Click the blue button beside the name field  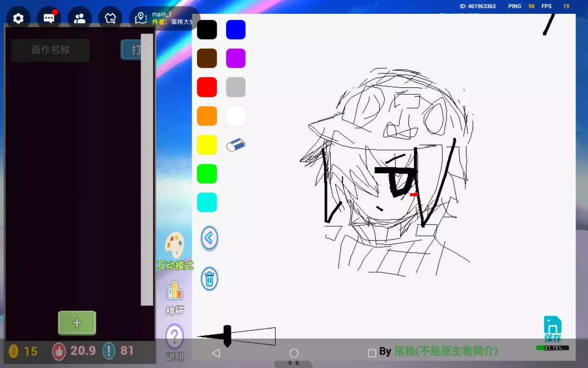[131, 50]
